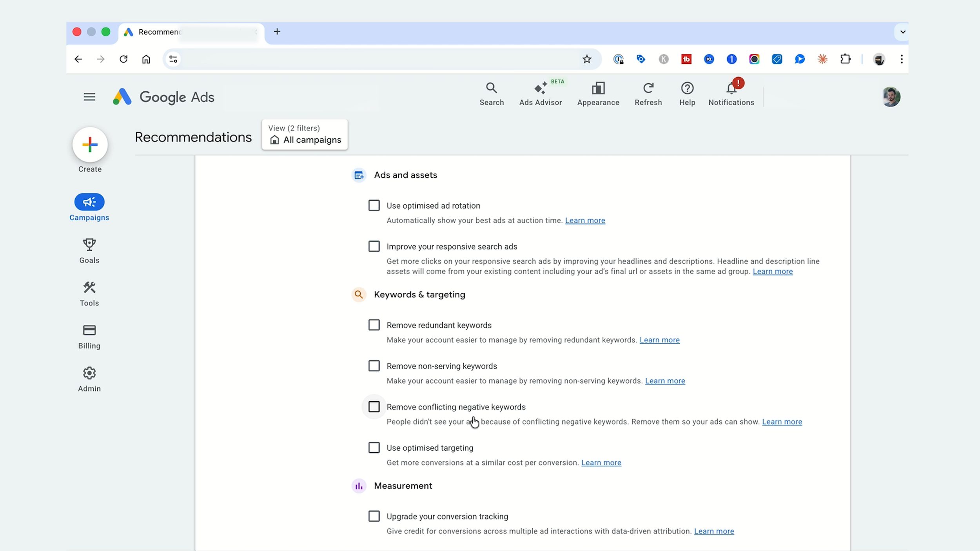Image resolution: width=980 pixels, height=551 pixels.
Task: Refresh the Google Ads data
Action: point(648,94)
